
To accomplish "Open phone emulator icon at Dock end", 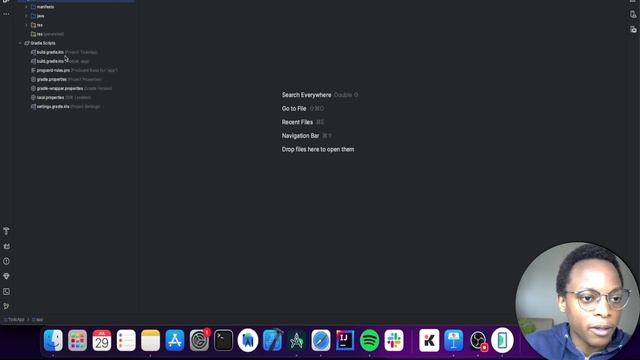I will (x=502, y=340).
